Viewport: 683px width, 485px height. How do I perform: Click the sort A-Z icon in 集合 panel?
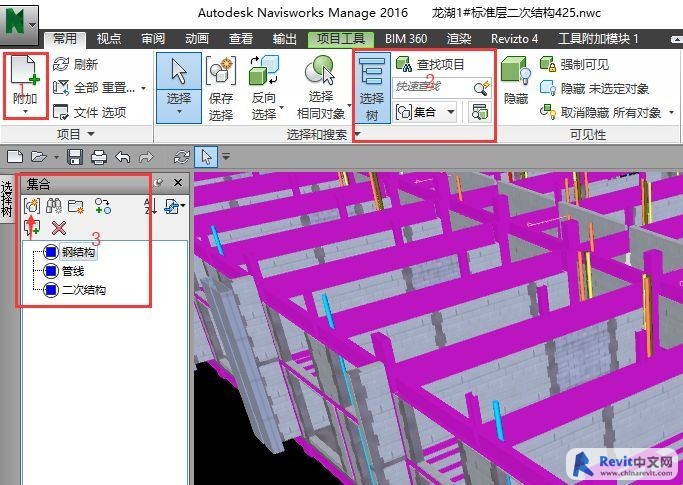pyautogui.click(x=150, y=206)
